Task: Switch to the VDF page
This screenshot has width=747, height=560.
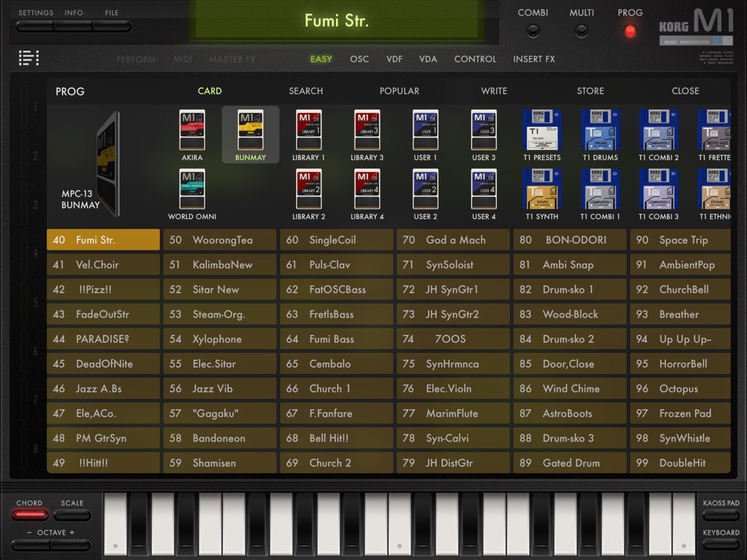Action: pos(394,59)
